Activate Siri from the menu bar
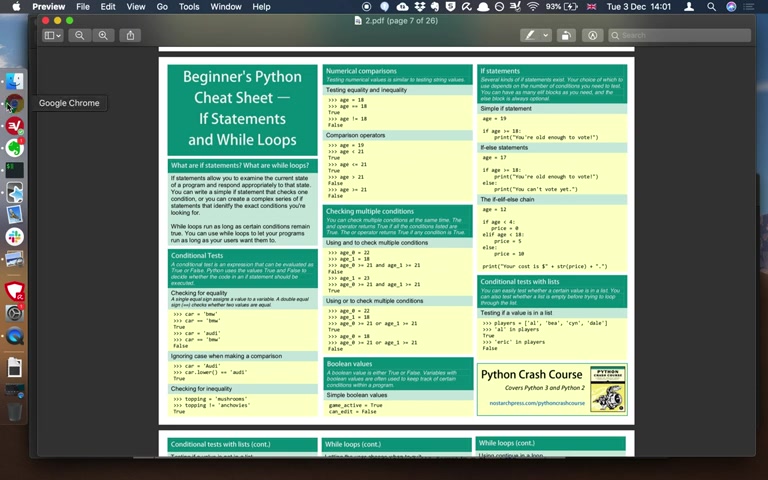 click(731, 6)
